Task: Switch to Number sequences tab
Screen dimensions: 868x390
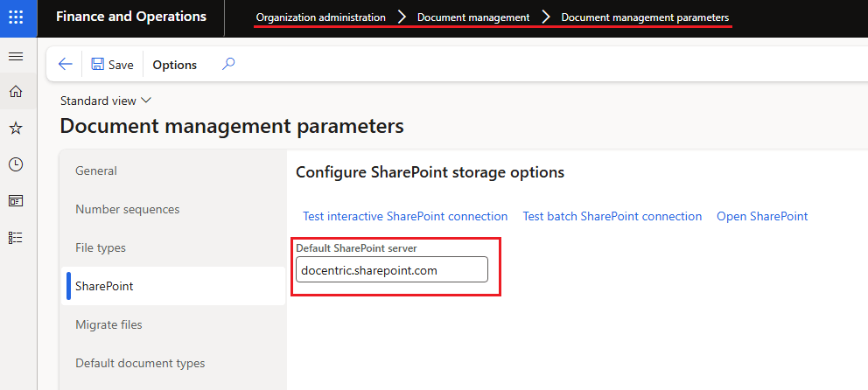Action: 128,209
